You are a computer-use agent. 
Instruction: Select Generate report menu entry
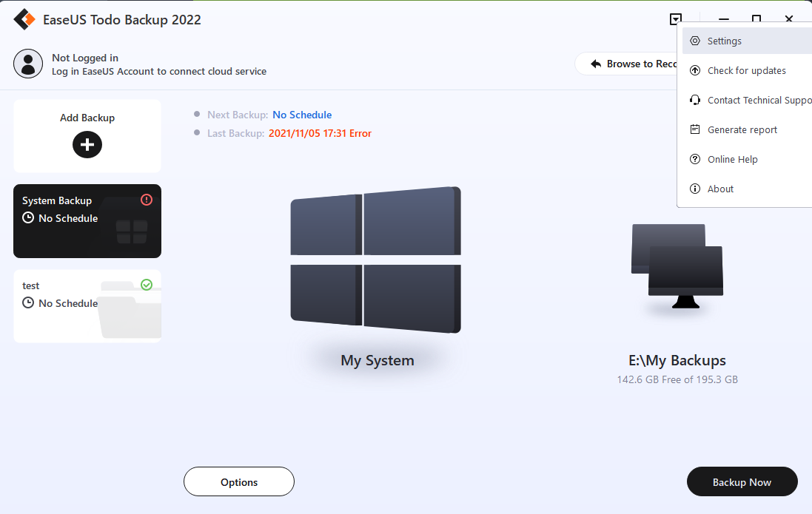click(747, 129)
